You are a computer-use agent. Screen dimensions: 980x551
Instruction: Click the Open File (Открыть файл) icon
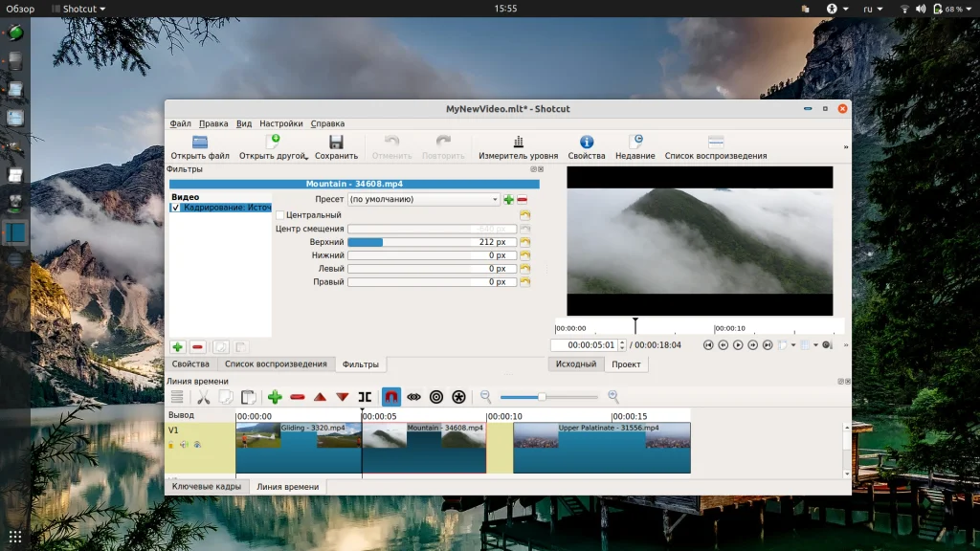200,143
